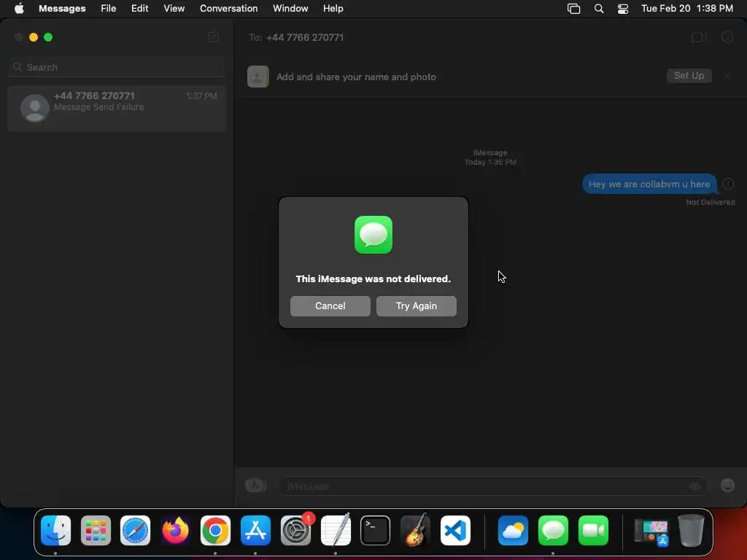The height and width of the screenshot is (560, 747).
Task: Click the Search field in sidebar
Action: tap(117, 67)
